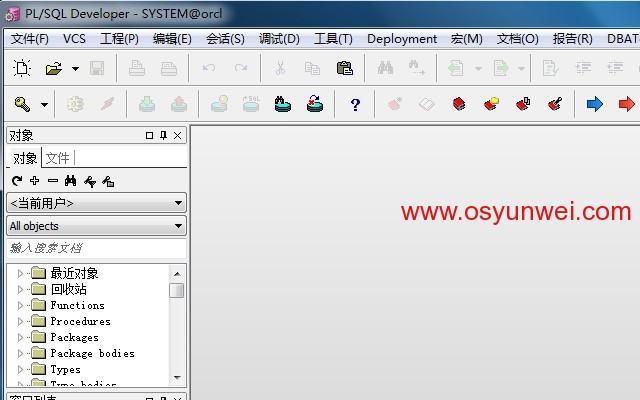Click the Explain plan lightbulb icon

[219, 104]
